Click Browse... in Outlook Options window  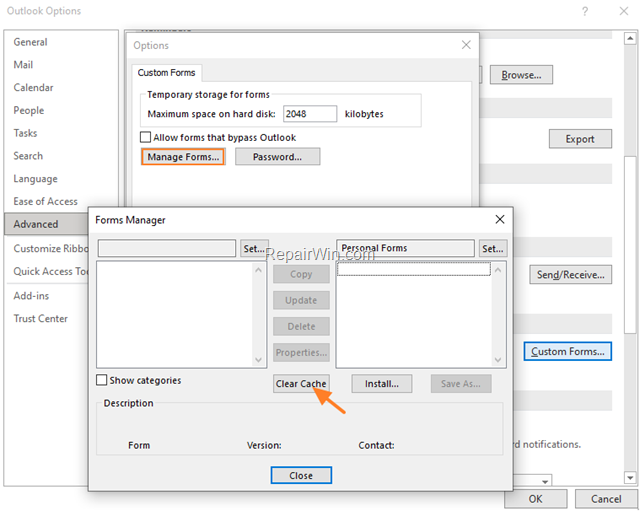coord(521,75)
